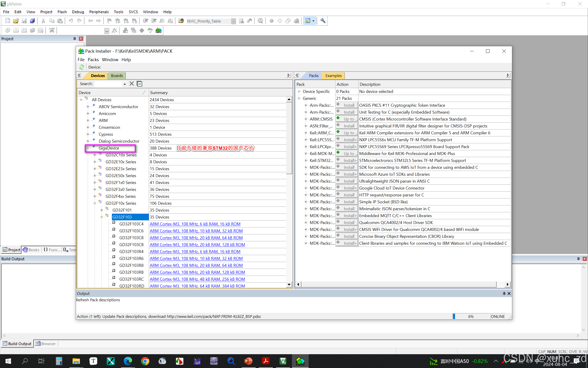Viewport: 588px width, 368px height.
Task: Open the NVIC_Priority_Table target dropdown
Action: 234,21
